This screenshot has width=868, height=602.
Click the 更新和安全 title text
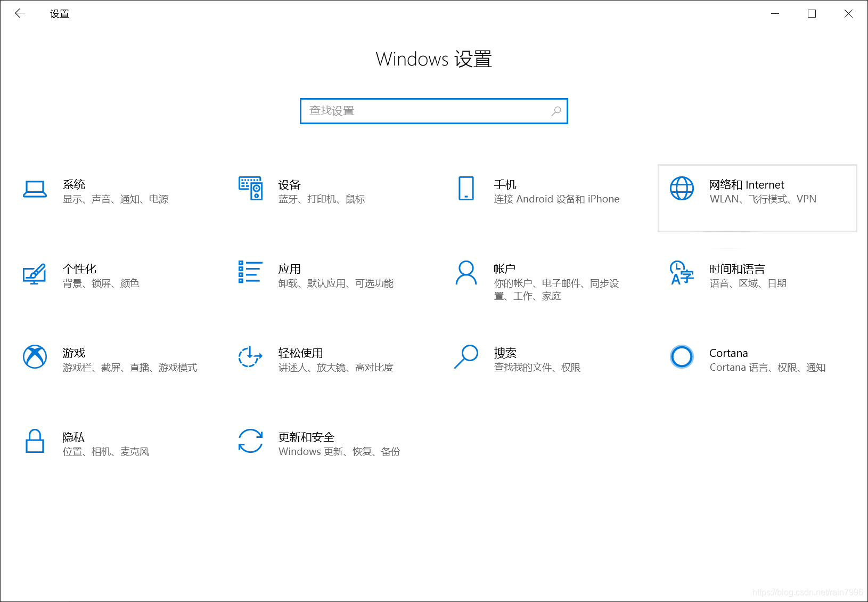click(306, 437)
